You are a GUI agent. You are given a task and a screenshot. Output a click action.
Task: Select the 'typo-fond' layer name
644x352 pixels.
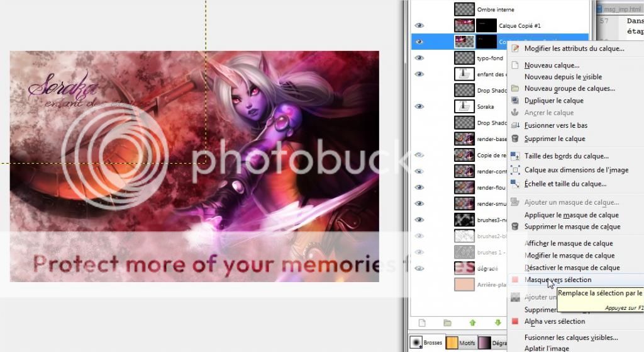[490, 59]
